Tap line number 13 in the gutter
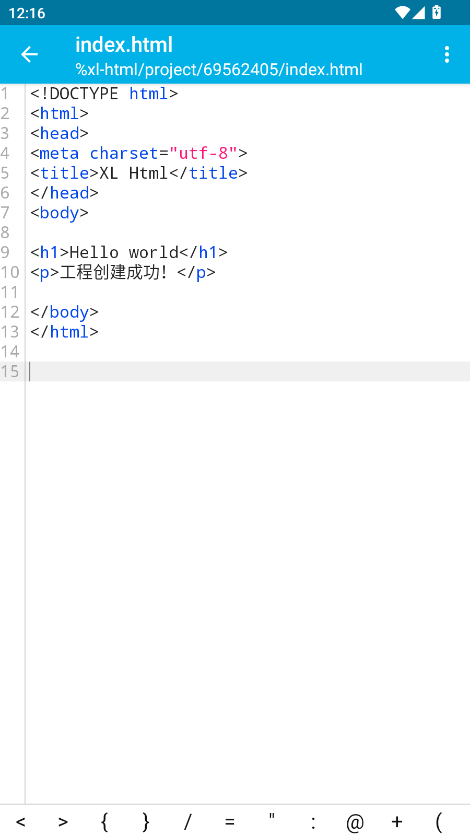The height and width of the screenshot is (836, 470). point(10,332)
